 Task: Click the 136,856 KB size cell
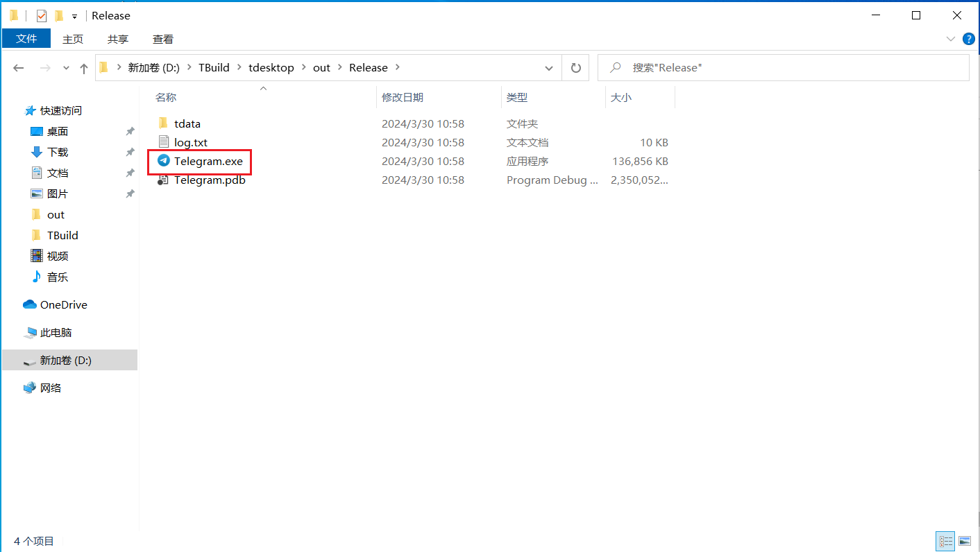(x=640, y=161)
